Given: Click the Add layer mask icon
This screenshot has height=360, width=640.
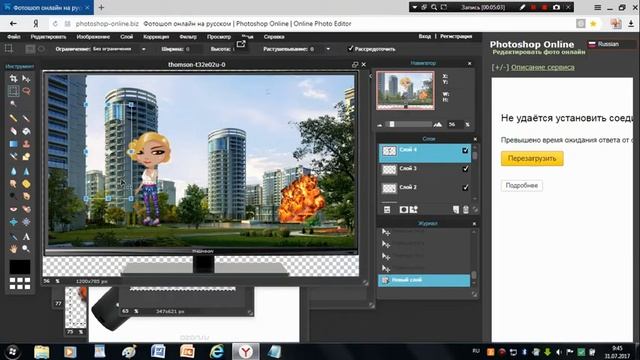Looking at the screenshot, I should [404, 209].
